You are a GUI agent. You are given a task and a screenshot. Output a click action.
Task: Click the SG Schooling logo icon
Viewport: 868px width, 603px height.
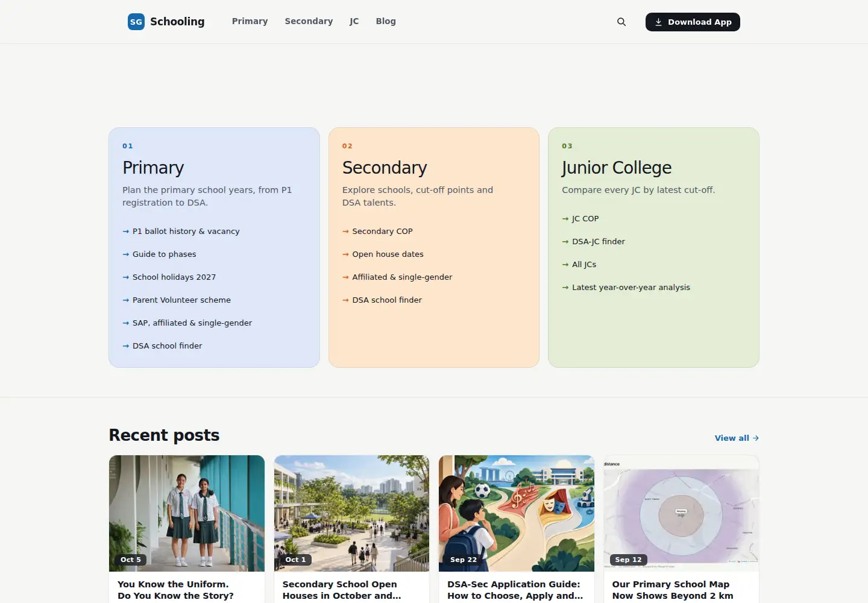(x=136, y=22)
